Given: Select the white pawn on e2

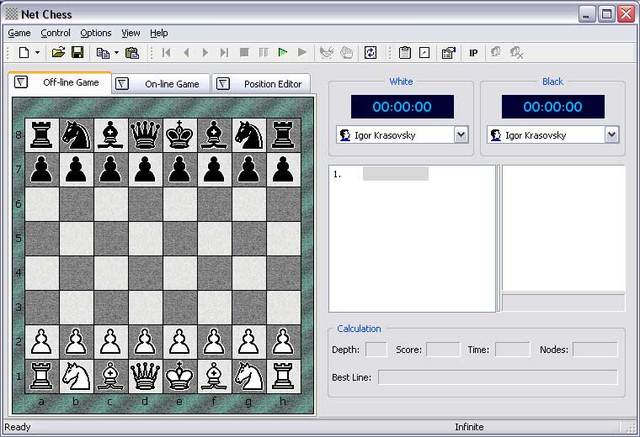Looking at the screenshot, I should [x=179, y=342].
